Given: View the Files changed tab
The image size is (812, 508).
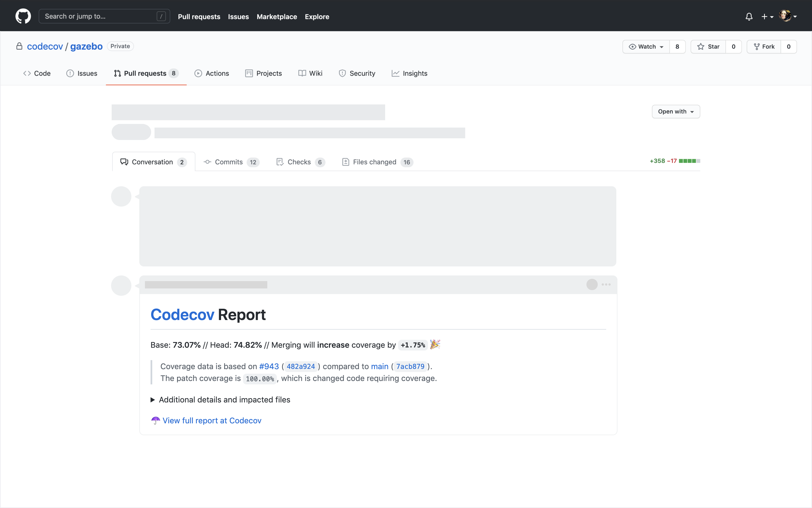Looking at the screenshot, I should [377, 162].
